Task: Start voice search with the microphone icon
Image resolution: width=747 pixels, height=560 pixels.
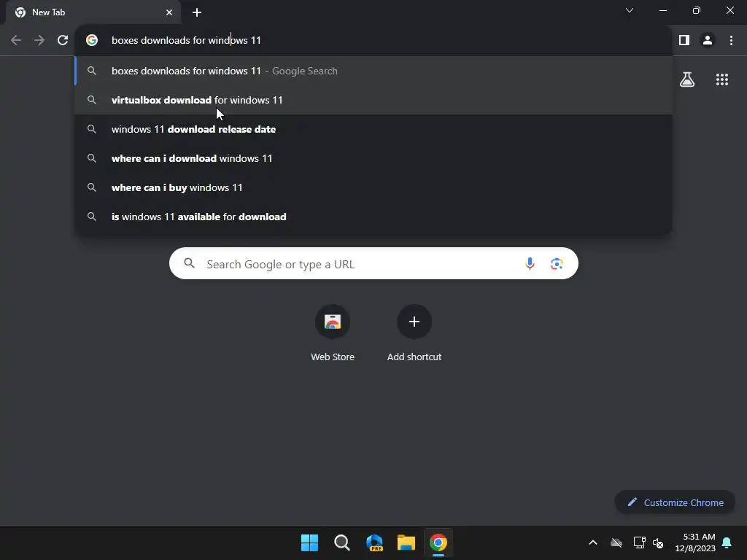Action: pyautogui.click(x=530, y=263)
